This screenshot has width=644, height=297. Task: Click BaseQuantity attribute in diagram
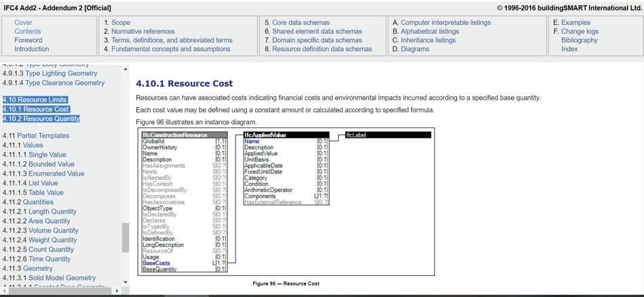(x=159, y=269)
